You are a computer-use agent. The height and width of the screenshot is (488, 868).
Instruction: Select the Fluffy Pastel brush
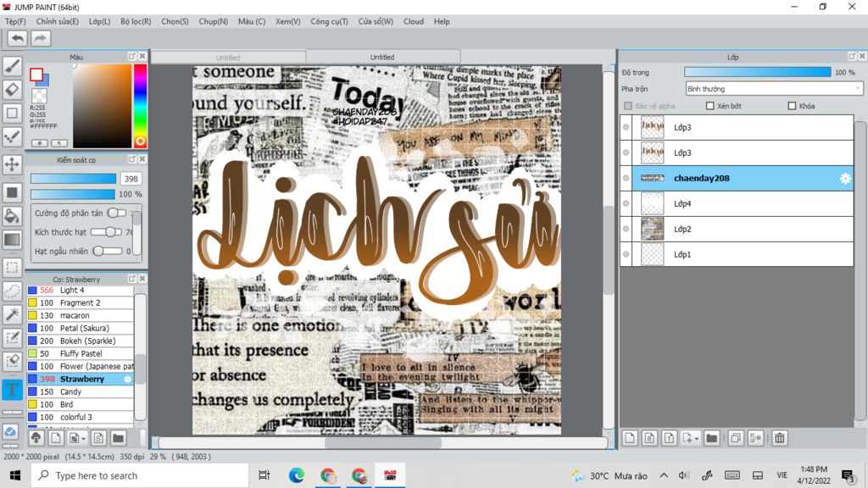click(81, 353)
